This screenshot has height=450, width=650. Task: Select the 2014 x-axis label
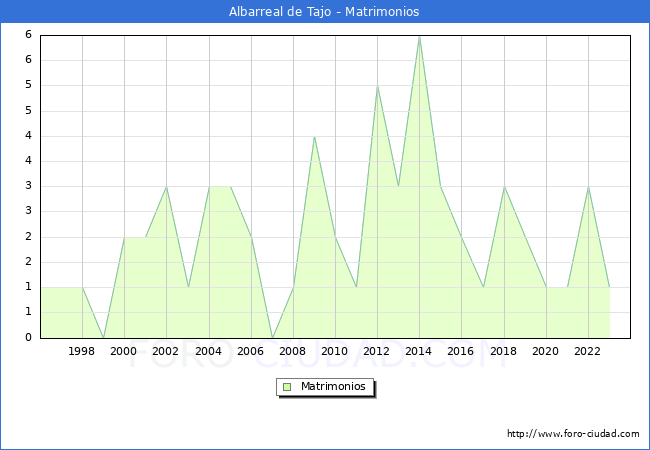419,351
